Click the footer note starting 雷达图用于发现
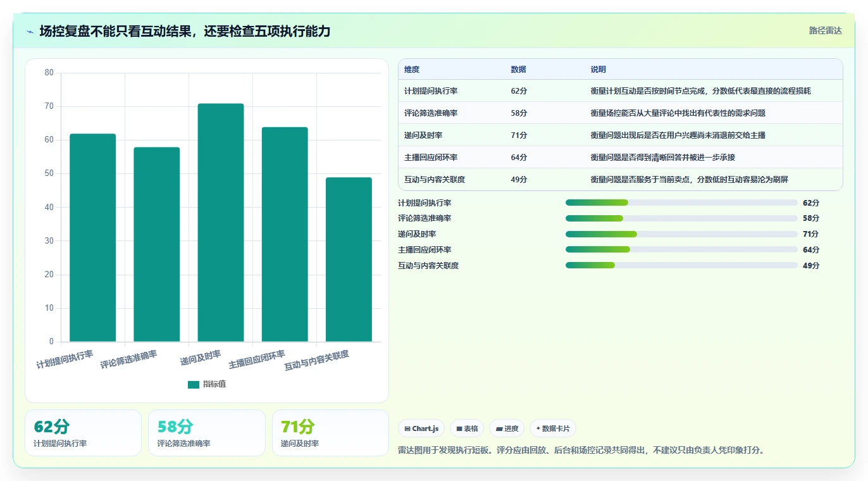This screenshot has width=868, height=481. coord(582,451)
